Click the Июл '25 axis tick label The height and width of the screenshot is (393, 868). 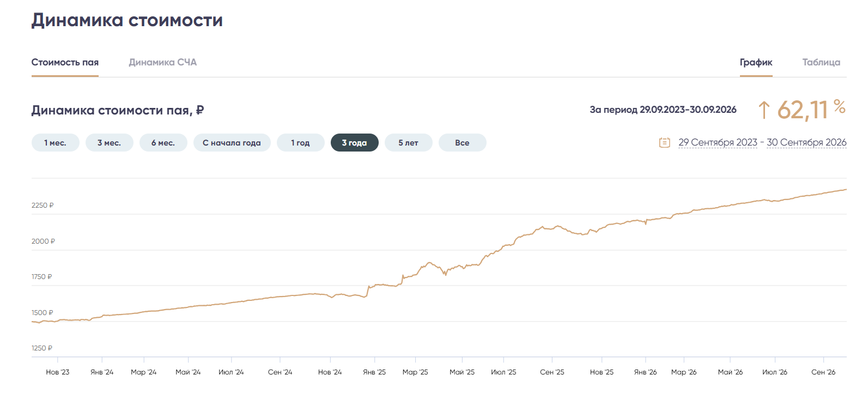(x=503, y=372)
